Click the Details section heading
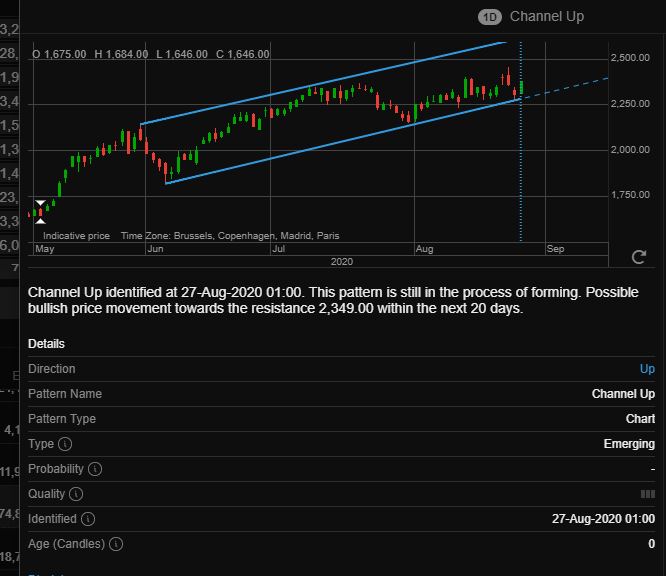This screenshot has width=666, height=576. (x=46, y=344)
